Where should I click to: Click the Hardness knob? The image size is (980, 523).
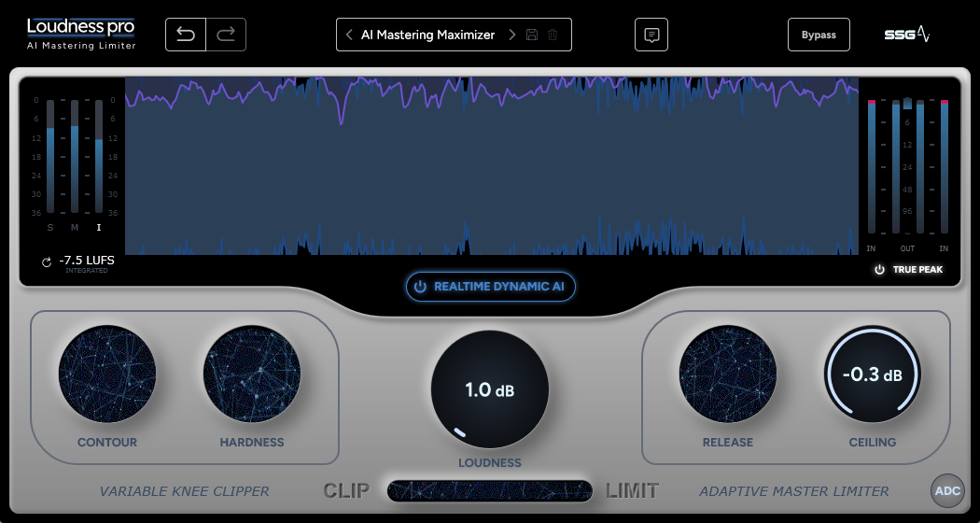click(252, 375)
